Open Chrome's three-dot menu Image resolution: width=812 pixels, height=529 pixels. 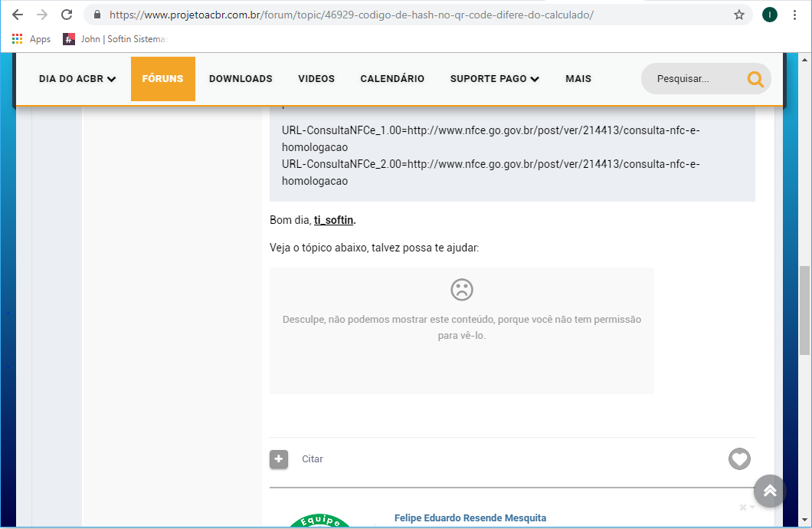click(x=794, y=15)
